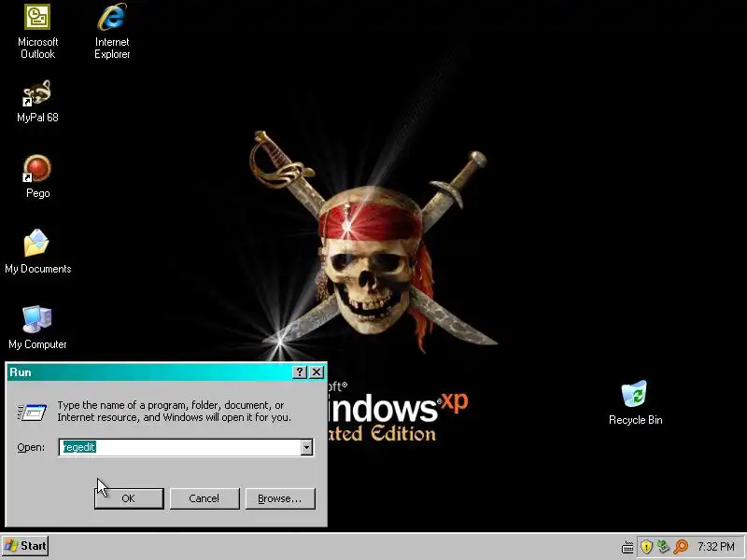This screenshot has height=560, width=747.
Task: Expand the Open combo box dropdown arrow
Action: point(306,447)
